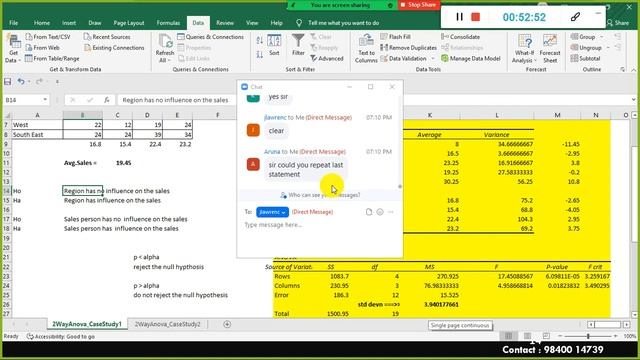Open the View tab
This screenshot has width=640, height=360.
coord(252,23)
